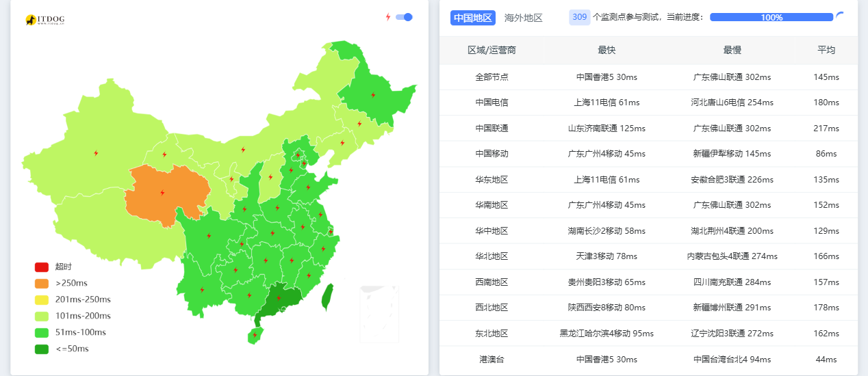Click the Shaanxi lightning marker
Image resolution: width=868 pixels, height=376 pixels.
[244, 210]
